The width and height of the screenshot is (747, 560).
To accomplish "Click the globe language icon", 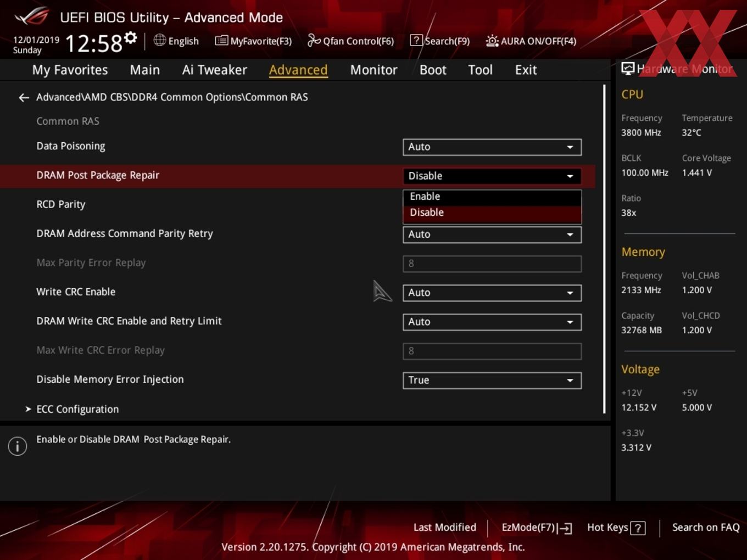I will point(159,40).
